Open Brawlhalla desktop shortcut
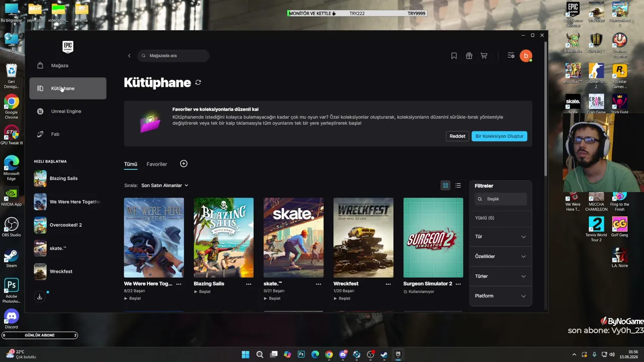 coord(573,43)
